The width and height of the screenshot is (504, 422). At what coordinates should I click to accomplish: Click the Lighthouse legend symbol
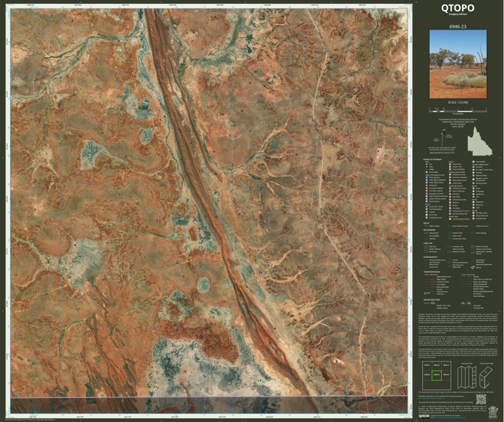click(473, 194)
